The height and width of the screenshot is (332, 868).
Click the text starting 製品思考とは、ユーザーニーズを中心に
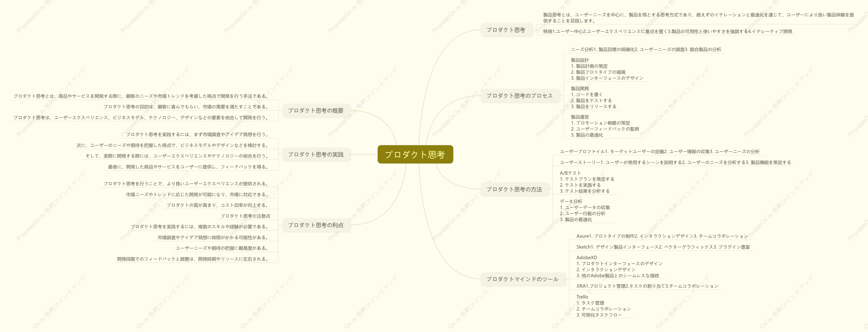[x=698, y=18]
